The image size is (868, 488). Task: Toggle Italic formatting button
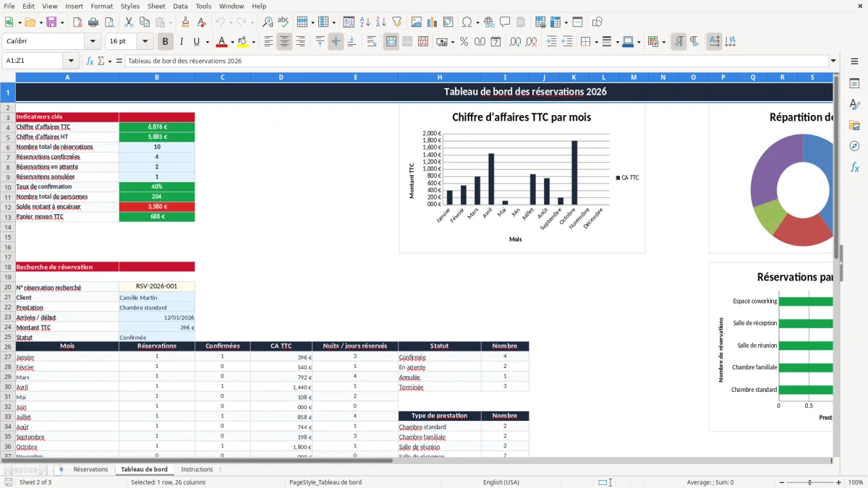coord(182,42)
